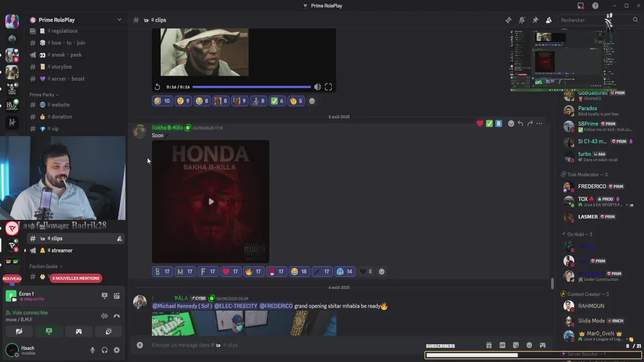This screenshot has width=644, height=362.
Task: Open the help question mark icon
Action: click(x=595, y=6)
